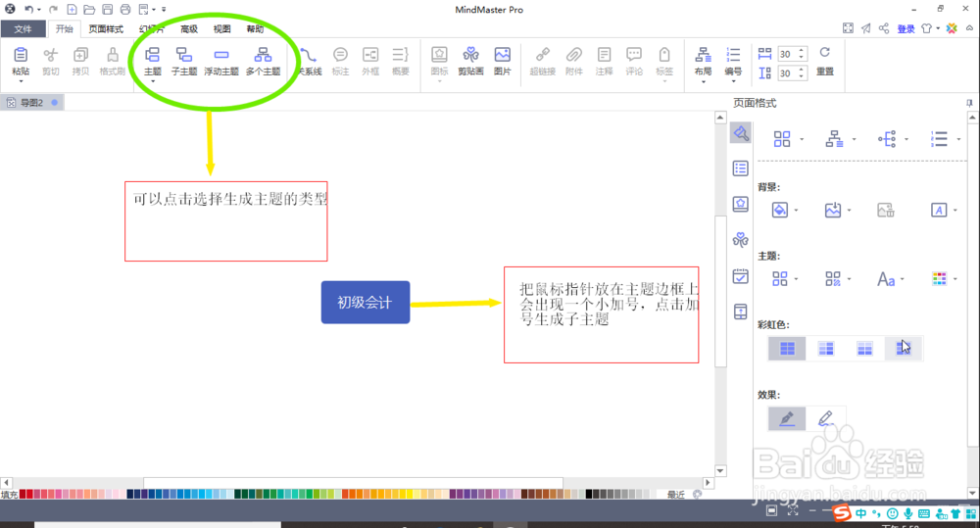Open background image dropdown under 背景
Image resolution: width=980 pixels, height=528 pixels.
click(850, 211)
